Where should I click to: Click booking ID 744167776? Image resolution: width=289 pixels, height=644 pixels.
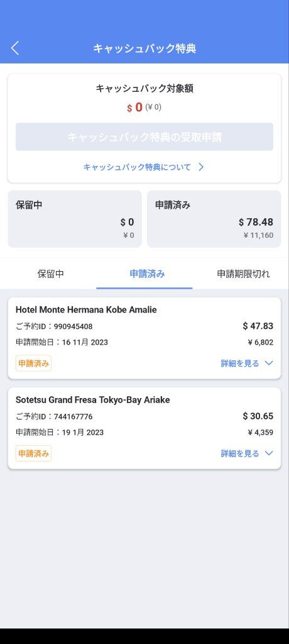pos(73,417)
